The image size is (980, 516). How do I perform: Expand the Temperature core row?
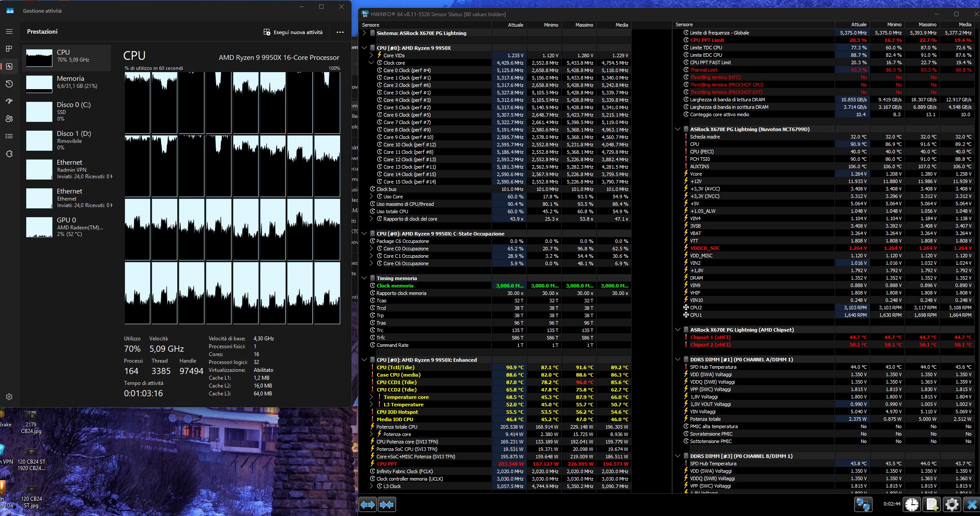371,397
